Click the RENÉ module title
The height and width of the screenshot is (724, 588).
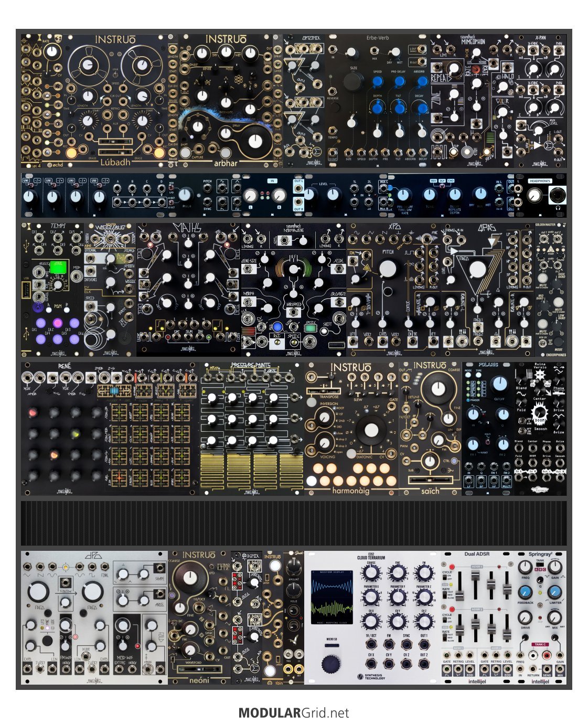pyautogui.click(x=65, y=365)
